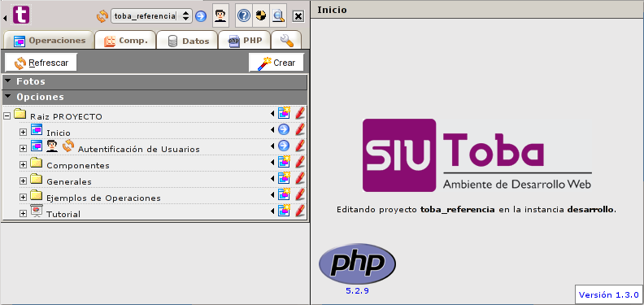Open the Versión 1.3.0 link

tap(608, 294)
